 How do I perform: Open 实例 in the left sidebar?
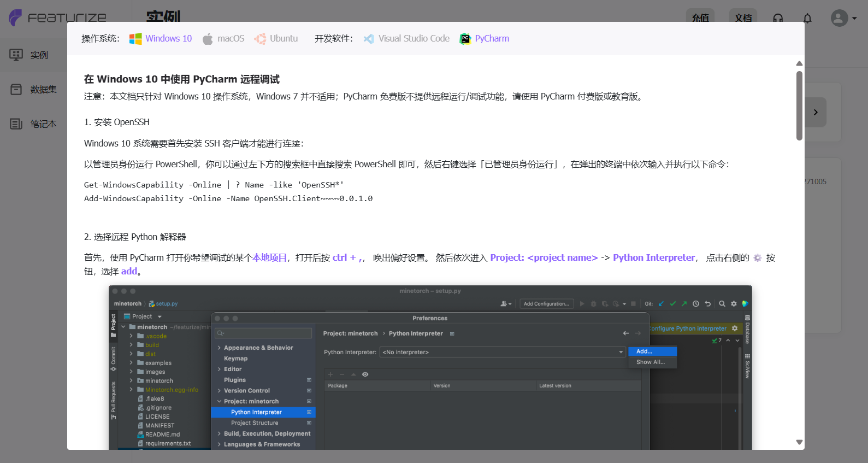(33, 55)
